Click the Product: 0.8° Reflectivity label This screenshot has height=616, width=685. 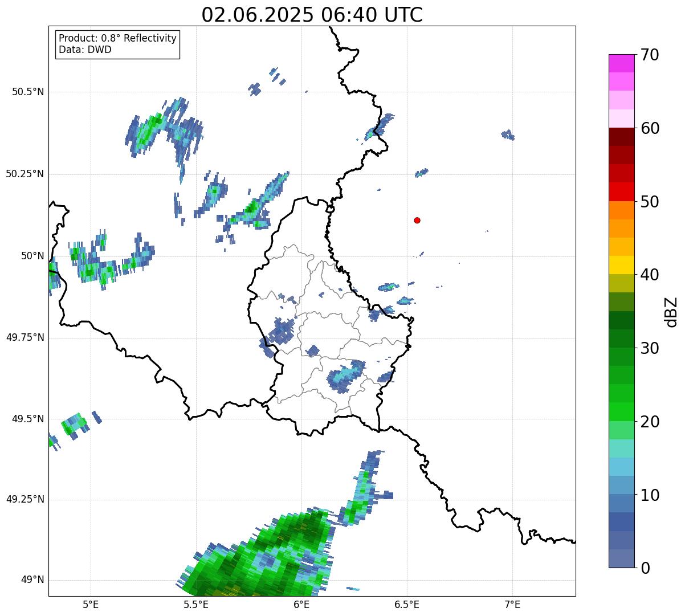click(118, 38)
